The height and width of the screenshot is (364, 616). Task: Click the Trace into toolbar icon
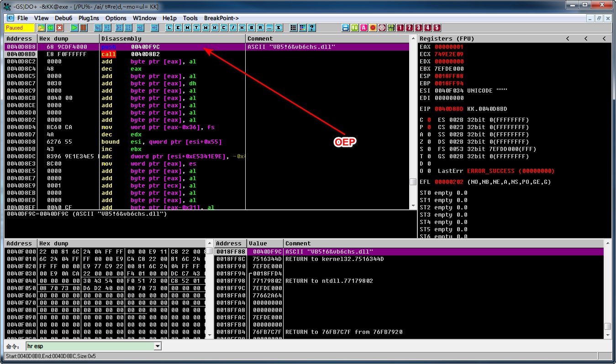point(119,28)
